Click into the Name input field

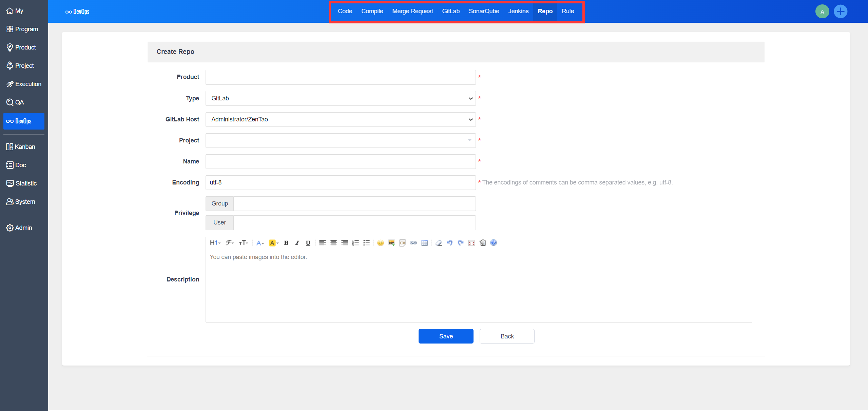coord(340,161)
